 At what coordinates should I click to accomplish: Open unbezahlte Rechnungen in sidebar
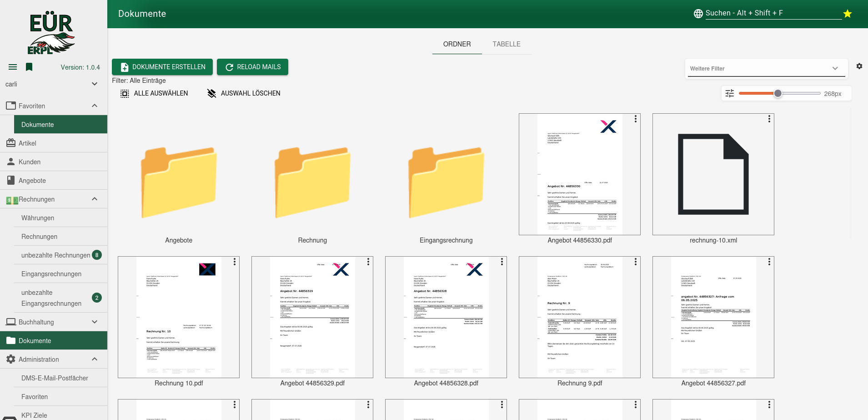55,255
